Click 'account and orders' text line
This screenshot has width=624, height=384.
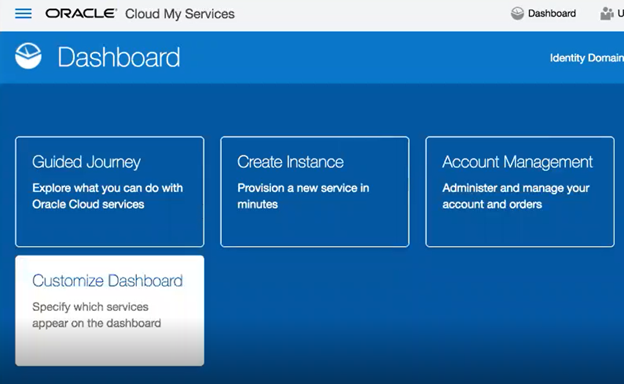[x=492, y=205]
